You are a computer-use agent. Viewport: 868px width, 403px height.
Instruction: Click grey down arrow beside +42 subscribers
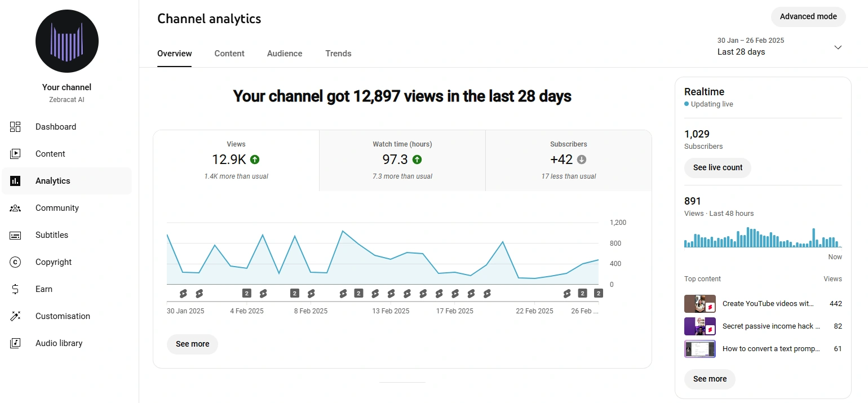(582, 160)
